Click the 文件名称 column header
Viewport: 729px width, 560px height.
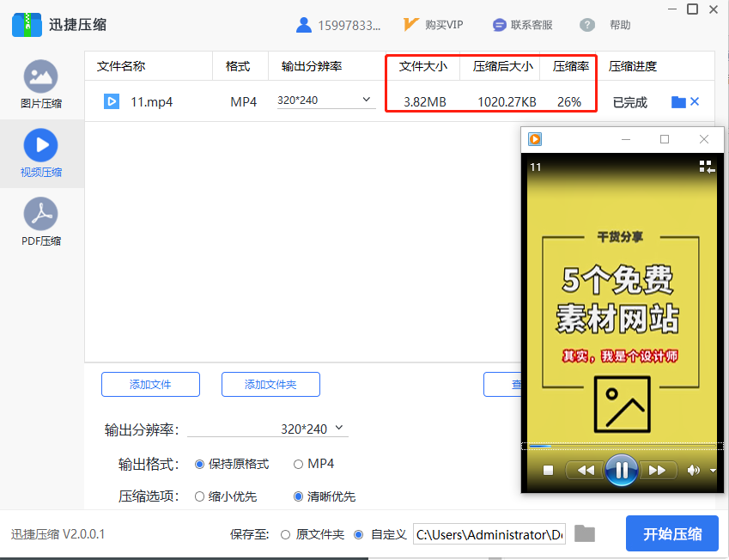(121, 66)
